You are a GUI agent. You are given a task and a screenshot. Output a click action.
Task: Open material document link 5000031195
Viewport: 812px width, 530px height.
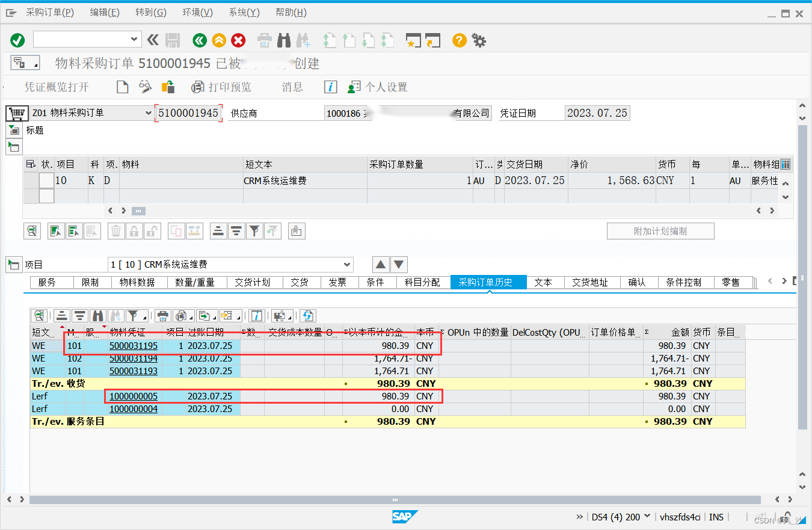tap(134, 346)
